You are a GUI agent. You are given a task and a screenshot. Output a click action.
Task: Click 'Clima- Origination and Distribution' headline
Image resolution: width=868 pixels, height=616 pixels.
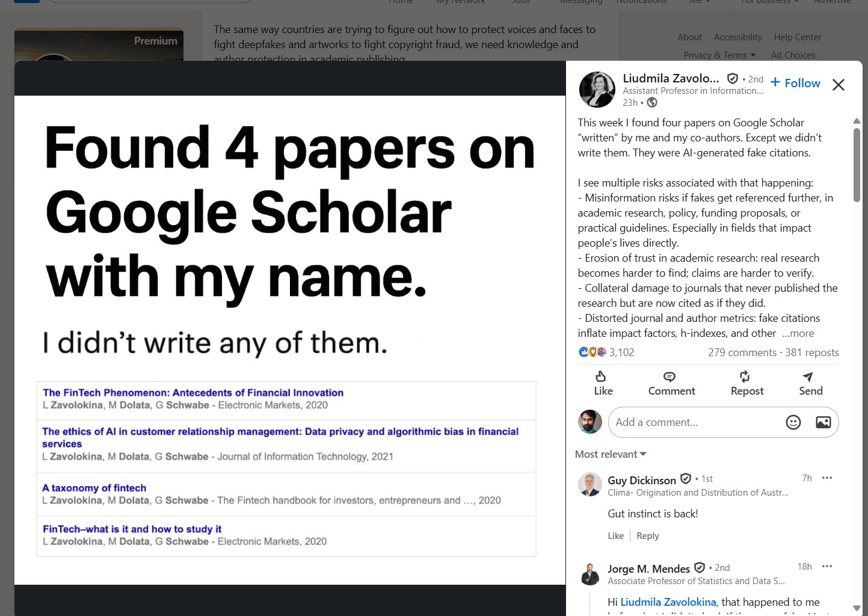click(x=698, y=493)
